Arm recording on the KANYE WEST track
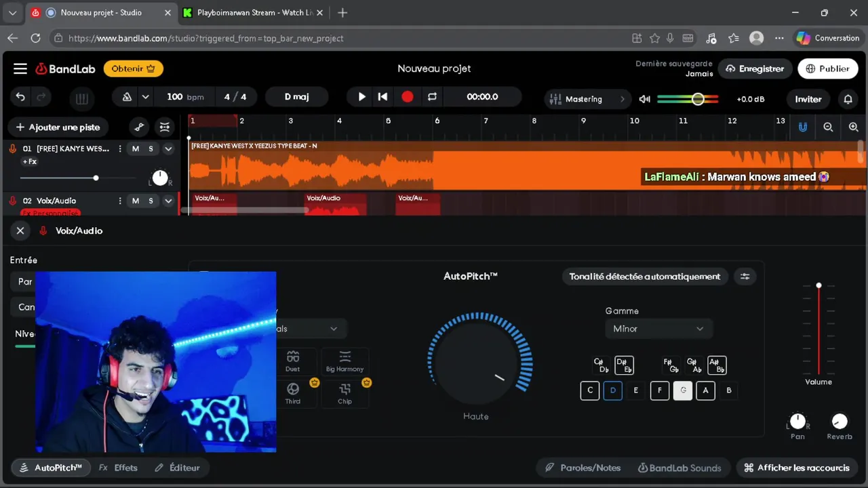Screen dimensions: 868x488 pos(12,148)
